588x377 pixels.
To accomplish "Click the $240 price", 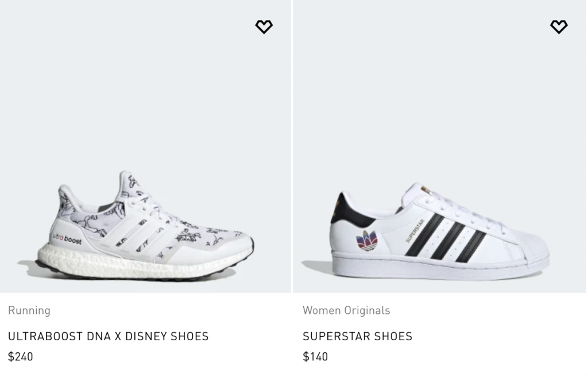I will click(21, 356).
